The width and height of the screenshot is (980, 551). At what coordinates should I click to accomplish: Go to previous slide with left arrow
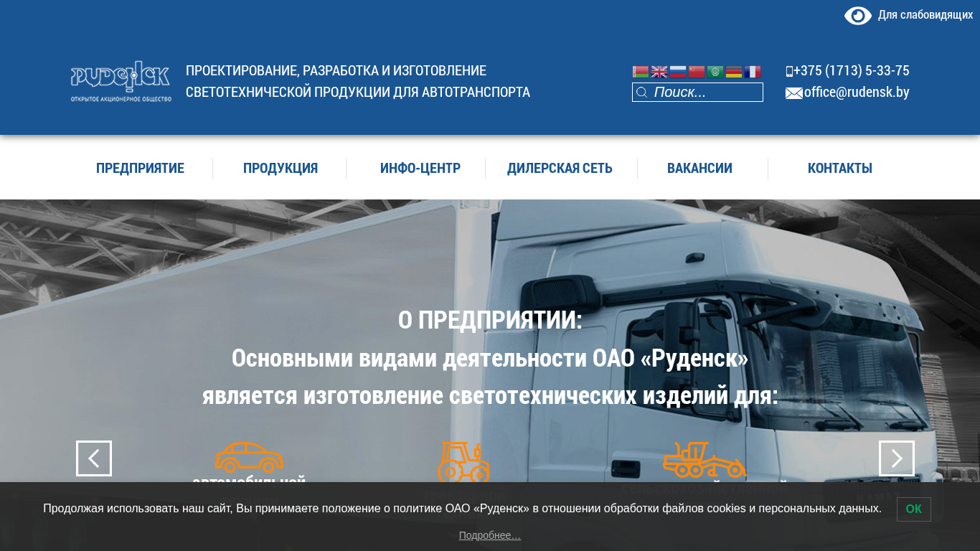(x=94, y=458)
